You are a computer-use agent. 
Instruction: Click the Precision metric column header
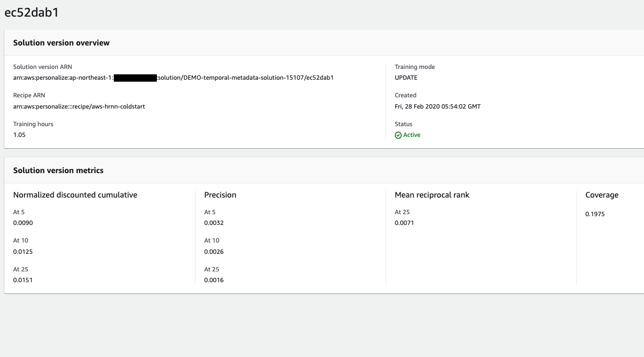(x=220, y=195)
